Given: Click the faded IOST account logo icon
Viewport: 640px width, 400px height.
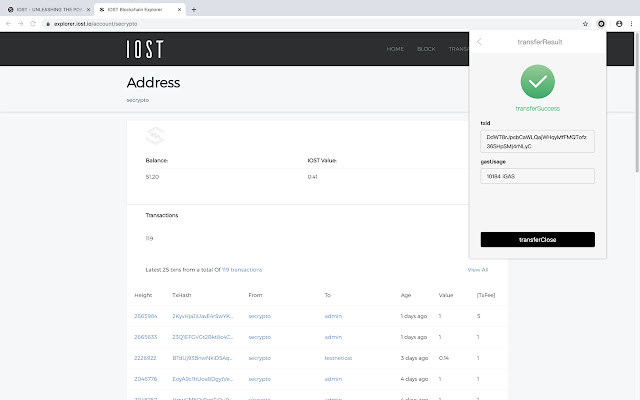Looking at the screenshot, I should [155, 136].
